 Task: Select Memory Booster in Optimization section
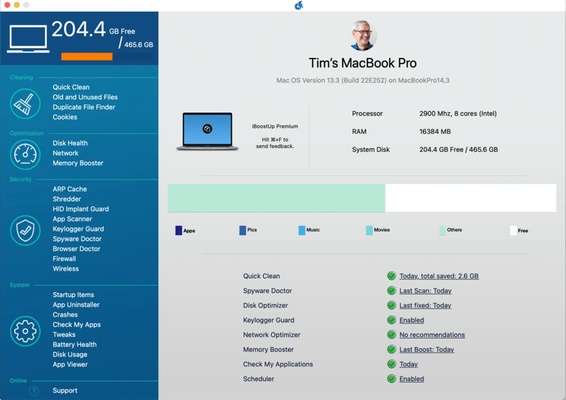(x=78, y=163)
